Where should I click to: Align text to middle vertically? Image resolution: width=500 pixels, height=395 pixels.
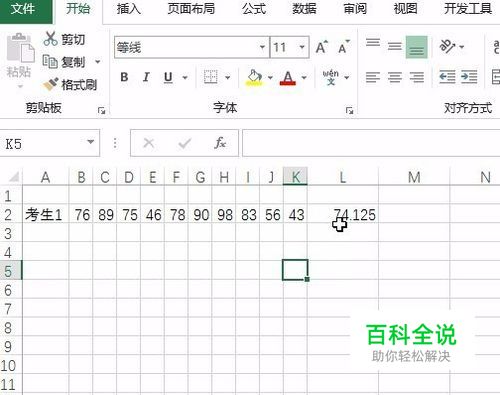395,47
